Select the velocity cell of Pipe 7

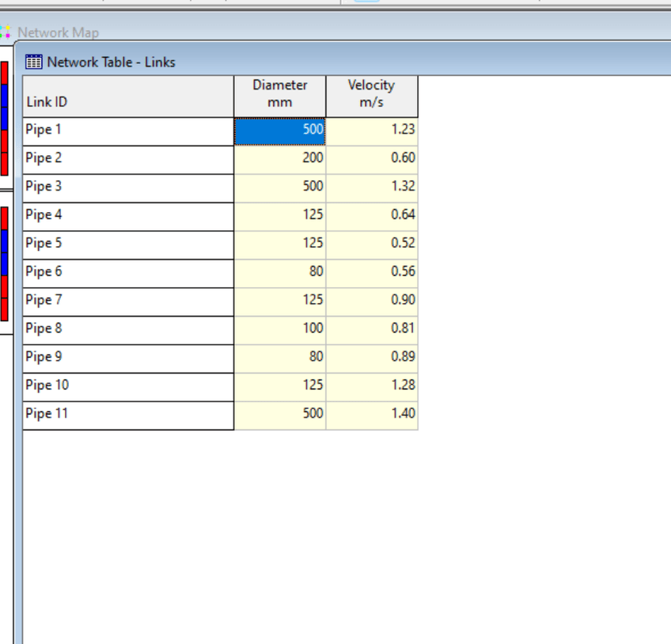click(x=371, y=301)
